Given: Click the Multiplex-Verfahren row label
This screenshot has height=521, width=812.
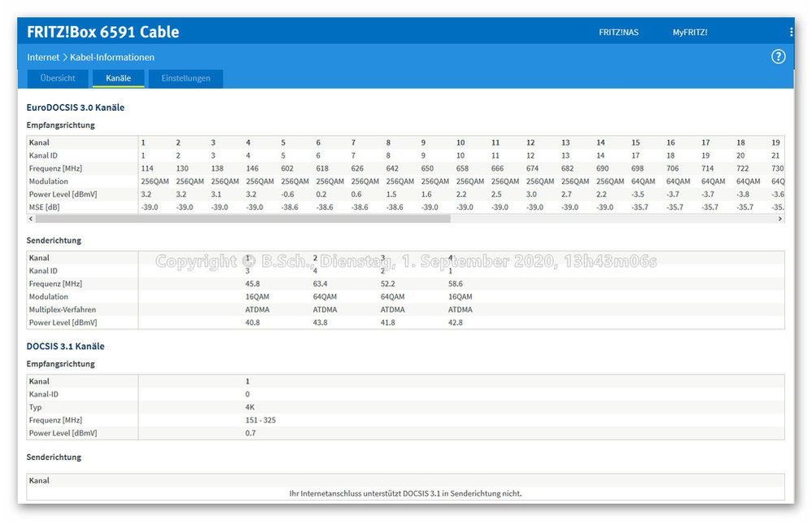Looking at the screenshot, I should click(62, 309).
